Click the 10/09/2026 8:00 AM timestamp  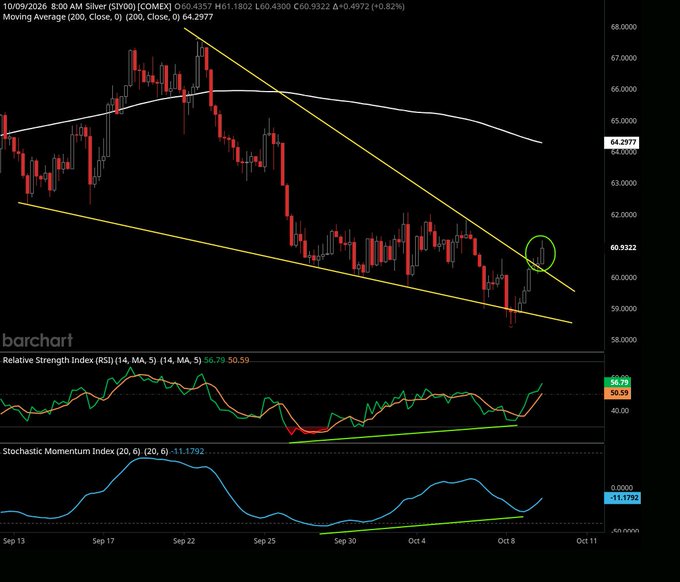(x=42, y=7)
